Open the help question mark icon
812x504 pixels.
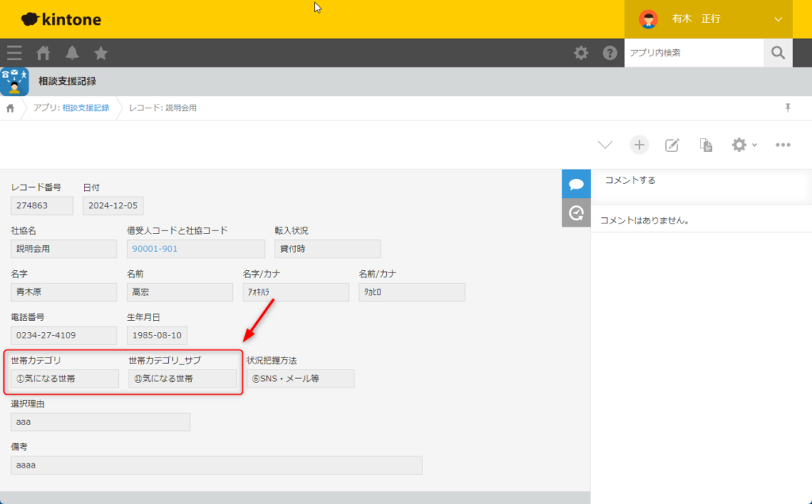click(x=610, y=53)
